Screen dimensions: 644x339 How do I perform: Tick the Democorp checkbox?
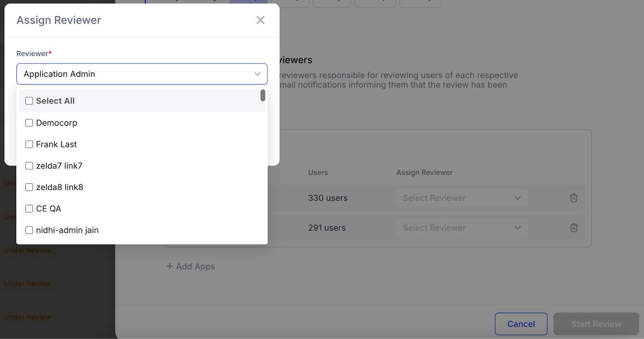pos(29,123)
